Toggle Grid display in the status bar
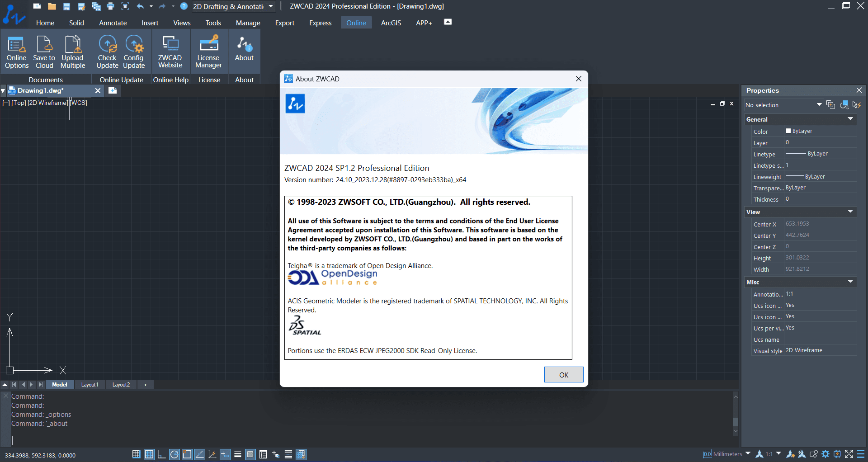The height and width of the screenshot is (462, 868). (x=149, y=454)
